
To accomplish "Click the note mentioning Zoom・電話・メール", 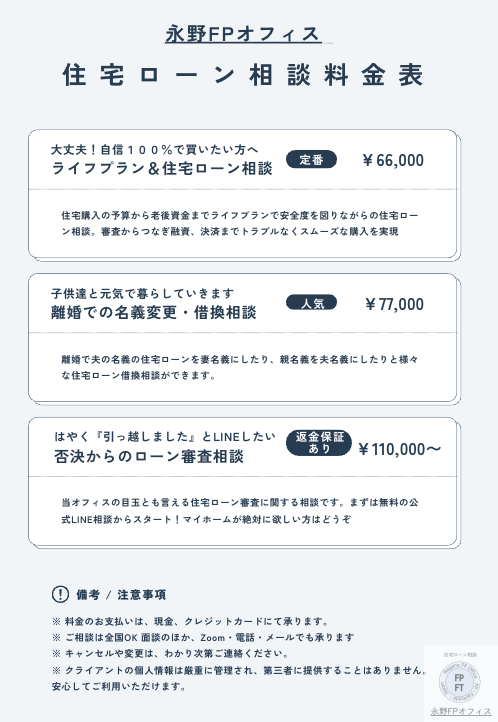I will pos(203,637).
